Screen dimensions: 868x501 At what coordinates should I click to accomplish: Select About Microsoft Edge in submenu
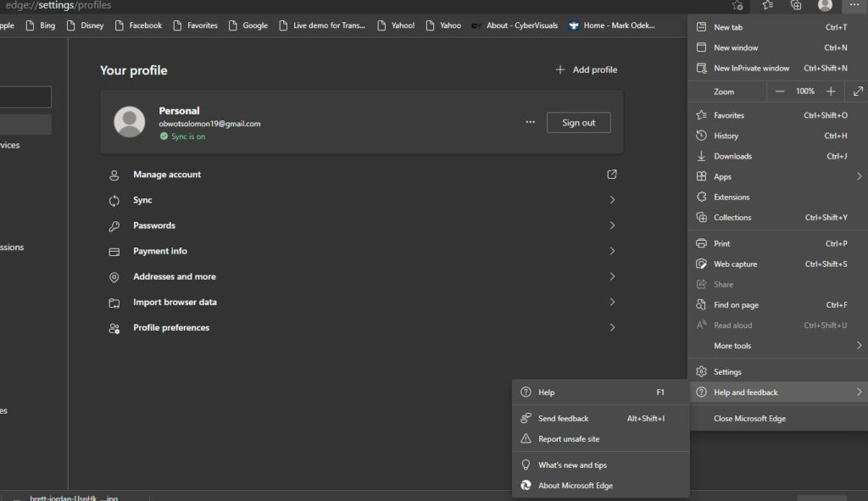(x=601, y=486)
